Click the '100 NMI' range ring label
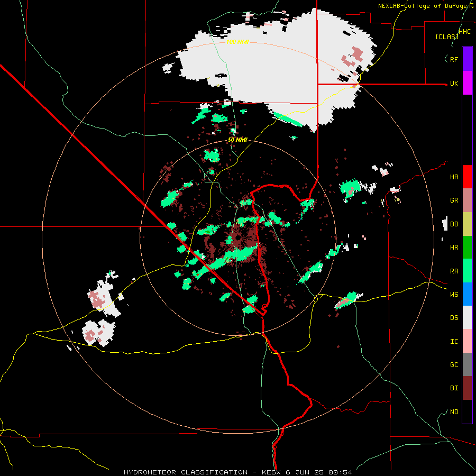 click(x=237, y=42)
